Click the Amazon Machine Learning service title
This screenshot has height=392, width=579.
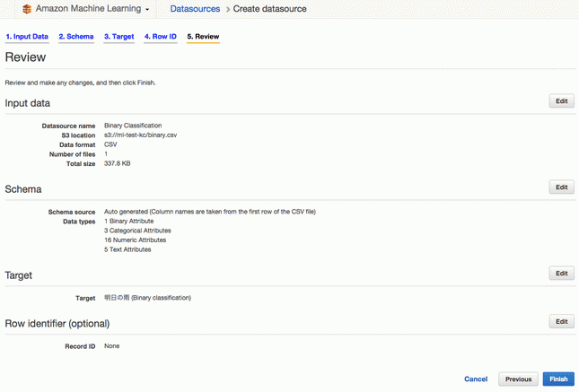point(88,8)
